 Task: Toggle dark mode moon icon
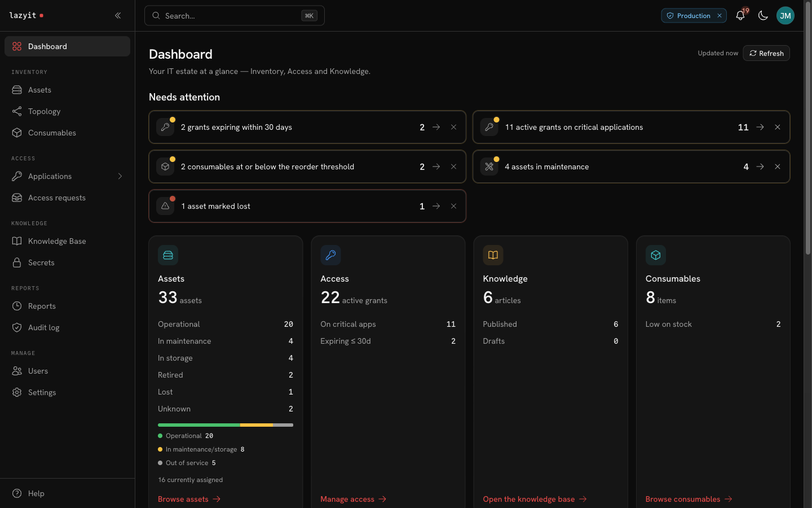(763, 16)
